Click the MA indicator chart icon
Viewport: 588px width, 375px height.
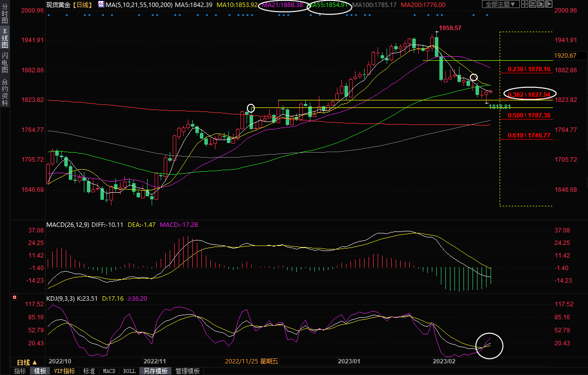101,4
